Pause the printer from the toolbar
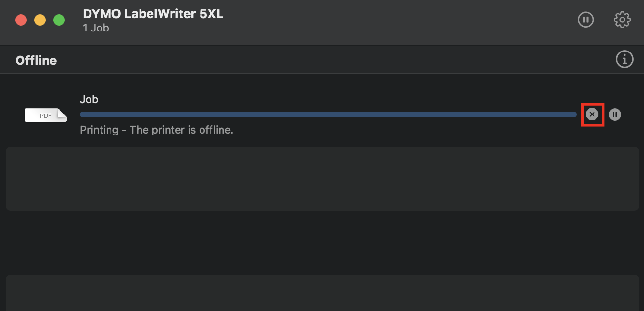 [585, 20]
